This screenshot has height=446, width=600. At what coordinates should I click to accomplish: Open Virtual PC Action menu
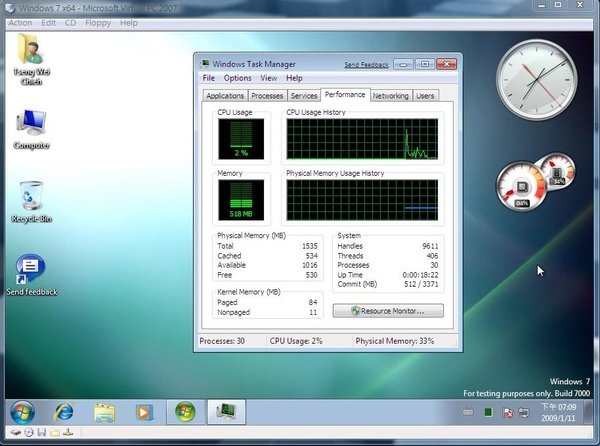pos(20,23)
